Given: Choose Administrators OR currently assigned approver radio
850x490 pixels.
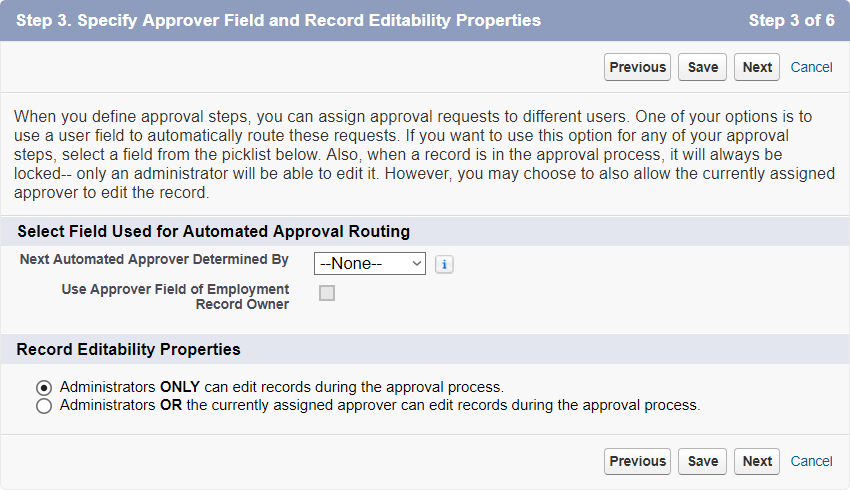Looking at the screenshot, I should point(44,407).
